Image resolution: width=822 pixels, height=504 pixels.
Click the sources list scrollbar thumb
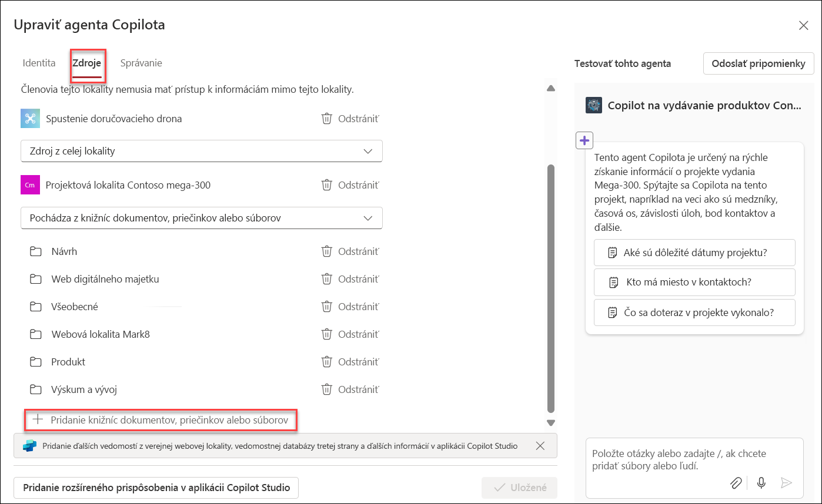coord(551,288)
